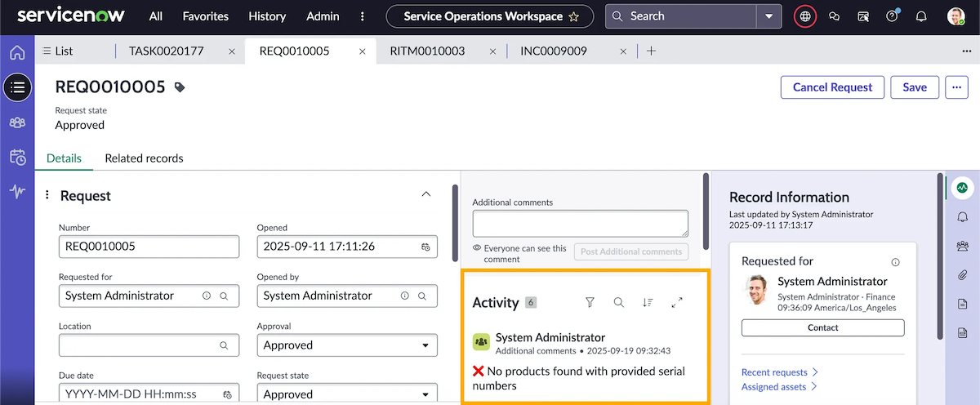Open the Admin menu
Viewport: 980px width, 405px height.
click(323, 16)
